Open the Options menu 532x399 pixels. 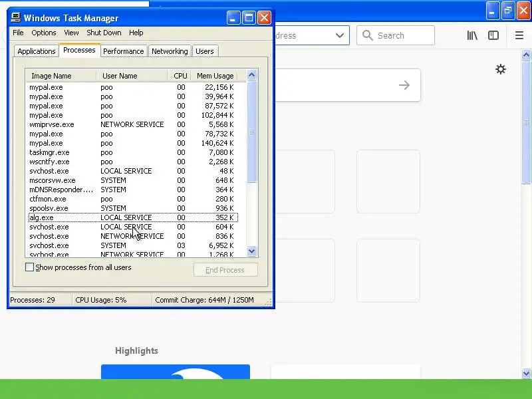click(43, 33)
